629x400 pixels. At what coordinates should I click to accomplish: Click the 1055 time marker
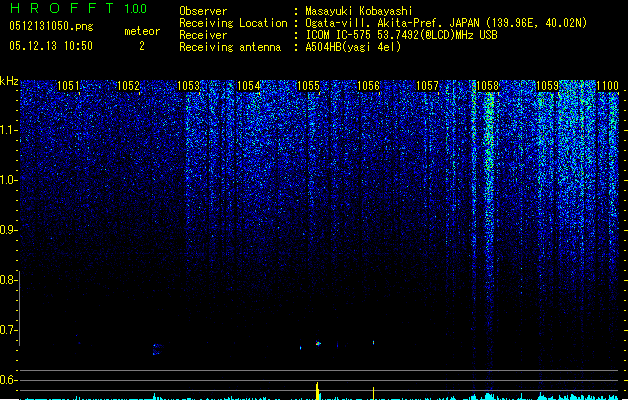(308, 86)
